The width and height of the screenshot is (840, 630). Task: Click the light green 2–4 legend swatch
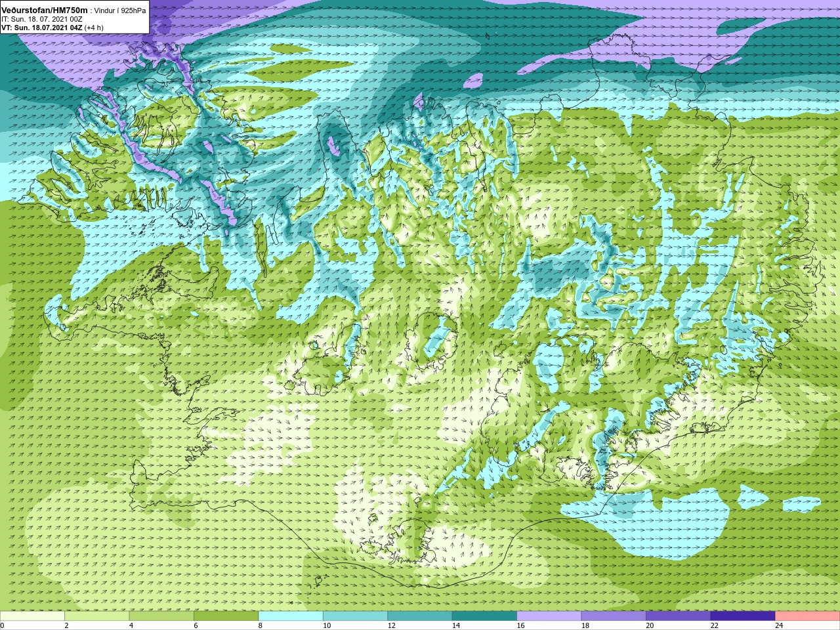tap(97, 616)
